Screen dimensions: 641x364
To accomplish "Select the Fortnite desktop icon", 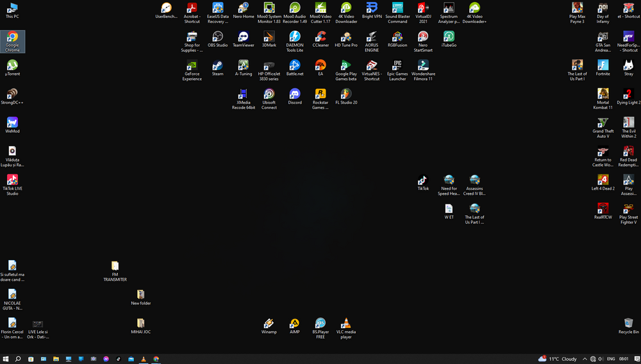I will coord(603,68).
